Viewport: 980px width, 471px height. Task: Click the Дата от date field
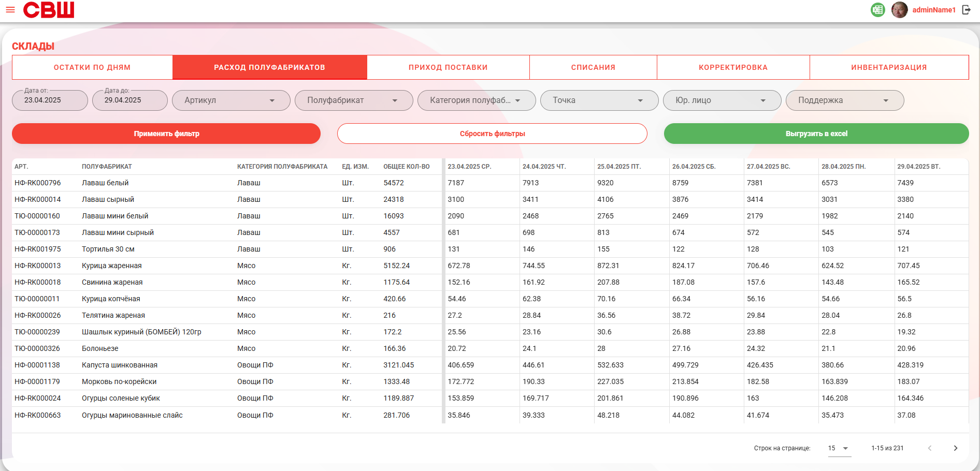point(50,100)
